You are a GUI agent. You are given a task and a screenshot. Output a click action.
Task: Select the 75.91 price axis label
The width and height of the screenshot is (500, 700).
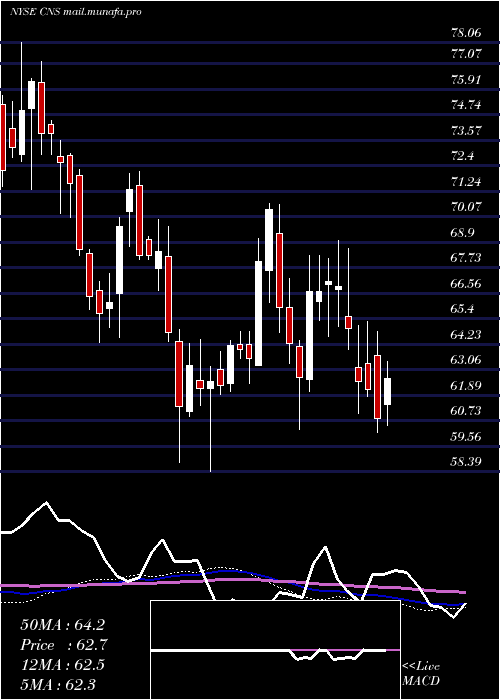(x=467, y=80)
